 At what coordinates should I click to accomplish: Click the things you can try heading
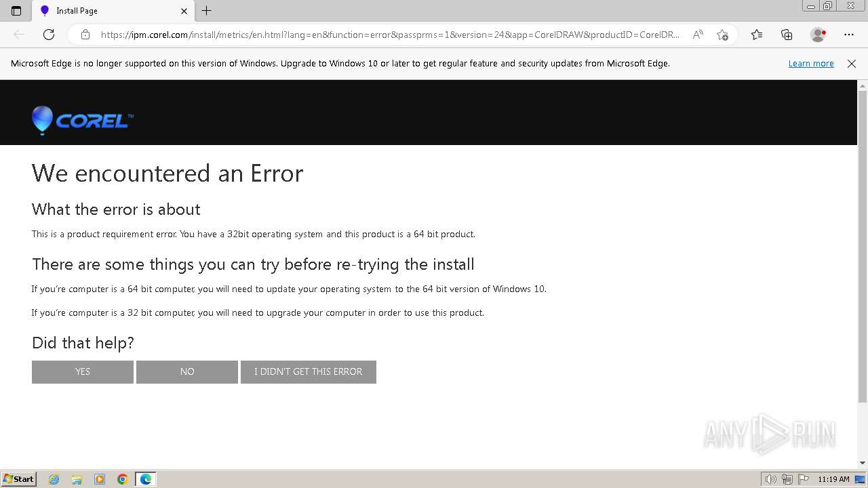[x=253, y=264]
